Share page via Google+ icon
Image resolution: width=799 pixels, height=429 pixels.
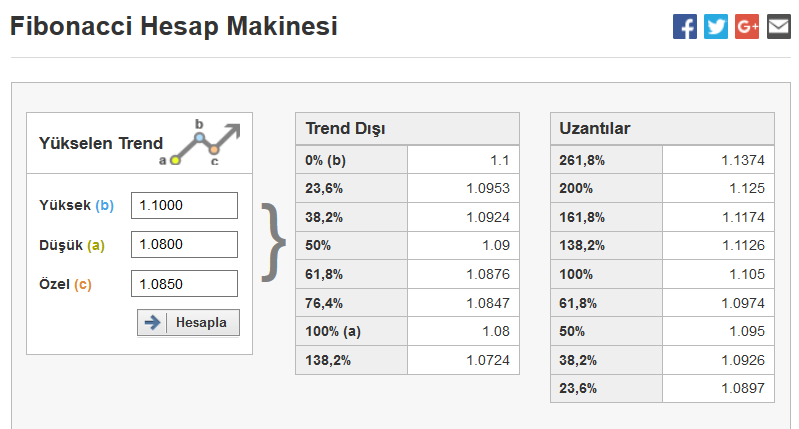tap(747, 26)
